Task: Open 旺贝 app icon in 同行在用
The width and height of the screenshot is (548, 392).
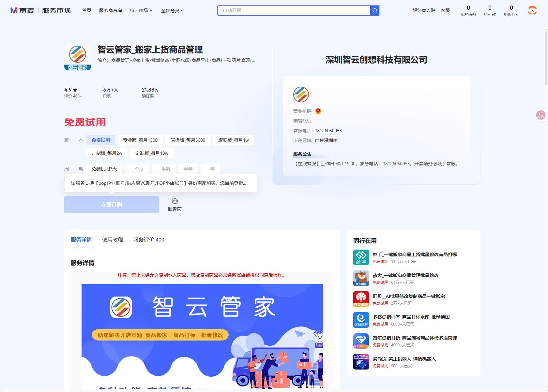Action: point(361,299)
